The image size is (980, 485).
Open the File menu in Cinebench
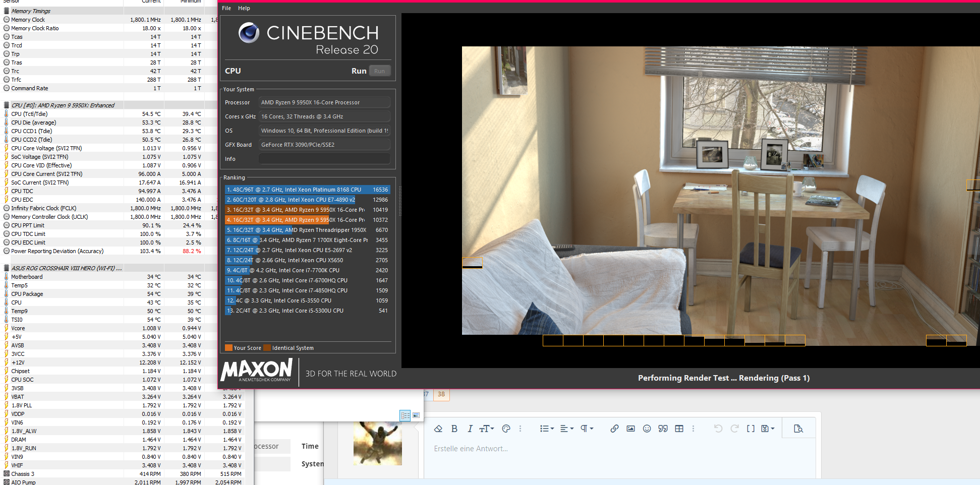[226, 8]
